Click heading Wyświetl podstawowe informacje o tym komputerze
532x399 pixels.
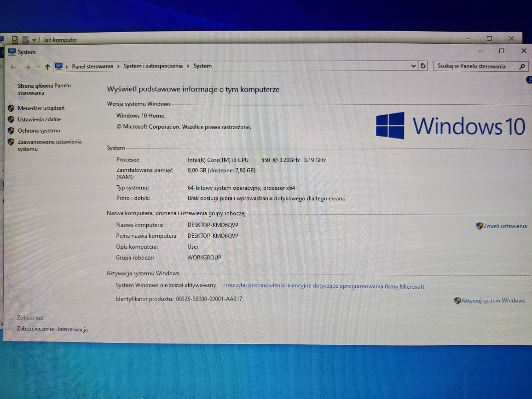193,90
